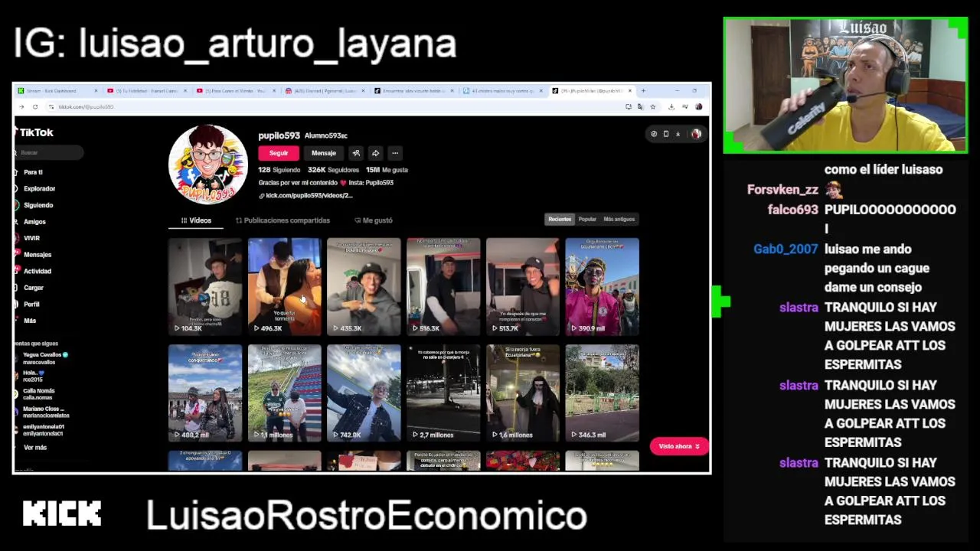The image size is (980, 551).
Task: Open Para ti in the sidebar
Action: pyautogui.click(x=33, y=172)
